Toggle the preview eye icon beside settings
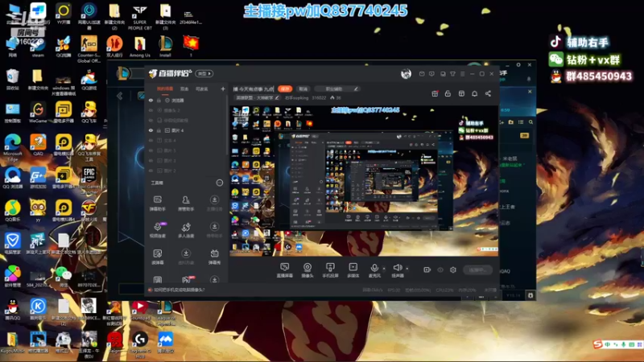The height and width of the screenshot is (362, 644). (x=440, y=269)
